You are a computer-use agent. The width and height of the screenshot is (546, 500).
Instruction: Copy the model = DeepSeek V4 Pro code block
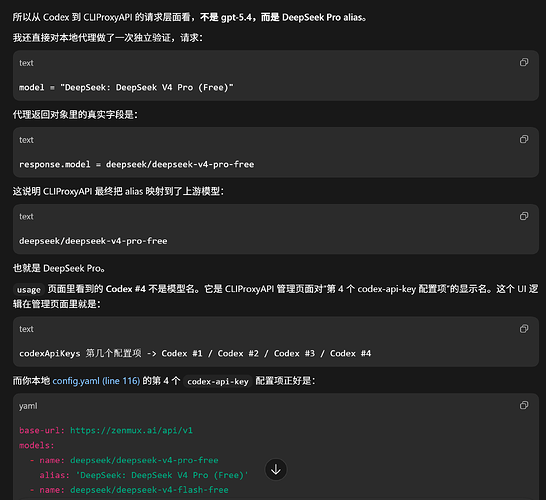pos(524,62)
